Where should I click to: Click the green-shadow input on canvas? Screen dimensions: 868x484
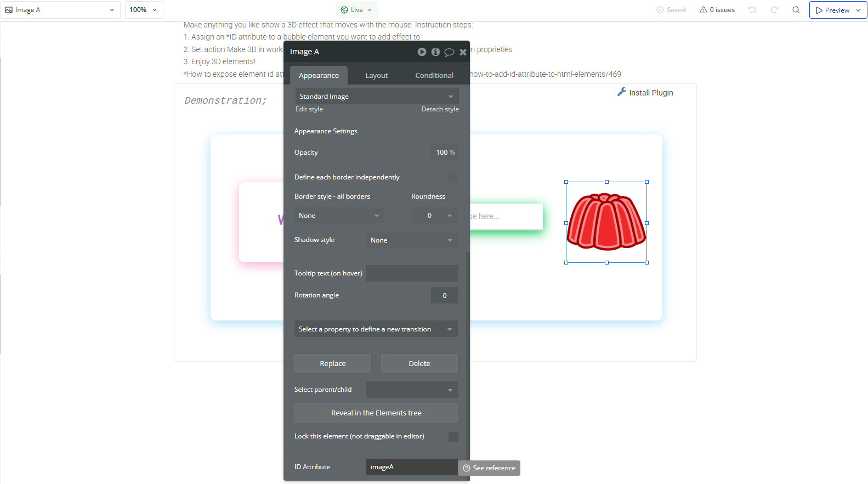point(506,216)
